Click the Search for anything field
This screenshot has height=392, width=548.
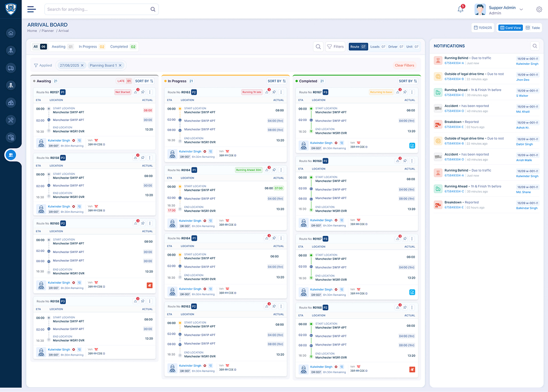[x=96, y=10]
